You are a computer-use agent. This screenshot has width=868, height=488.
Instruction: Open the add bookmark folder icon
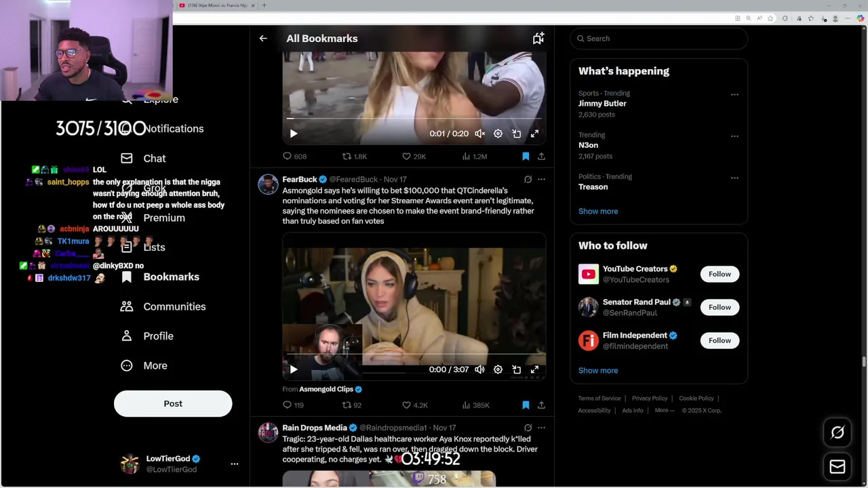pyautogui.click(x=538, y=39)
